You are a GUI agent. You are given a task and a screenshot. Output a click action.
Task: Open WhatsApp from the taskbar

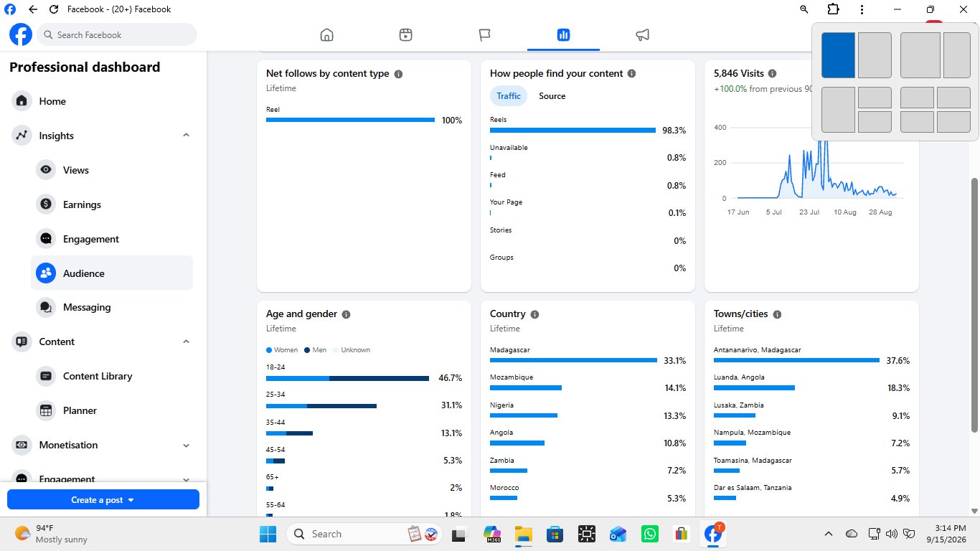click(x=650, y=534)
